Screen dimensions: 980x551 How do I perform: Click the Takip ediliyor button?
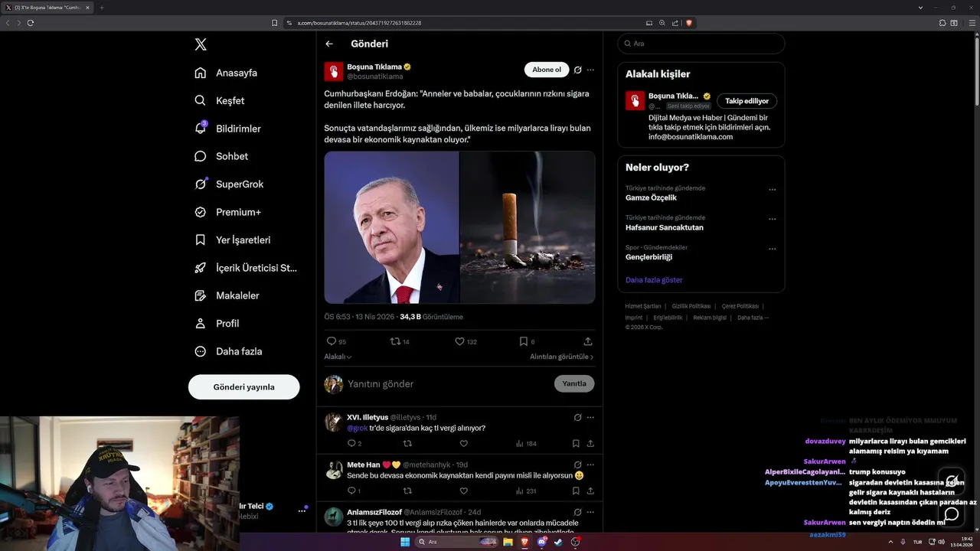click(x=746, y=101)
